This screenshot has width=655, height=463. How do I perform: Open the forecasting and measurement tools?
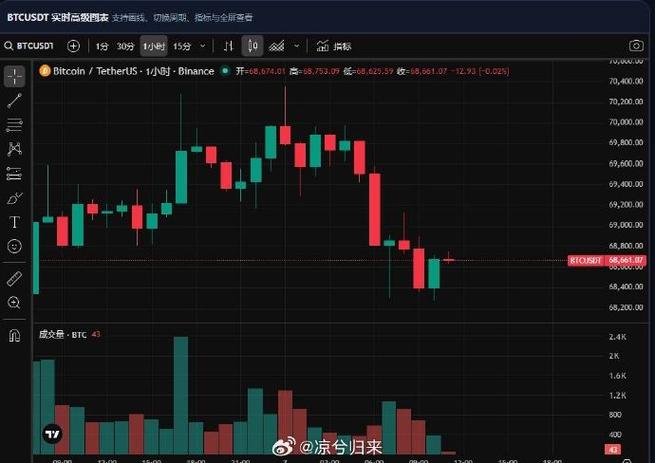click(15, 173)
